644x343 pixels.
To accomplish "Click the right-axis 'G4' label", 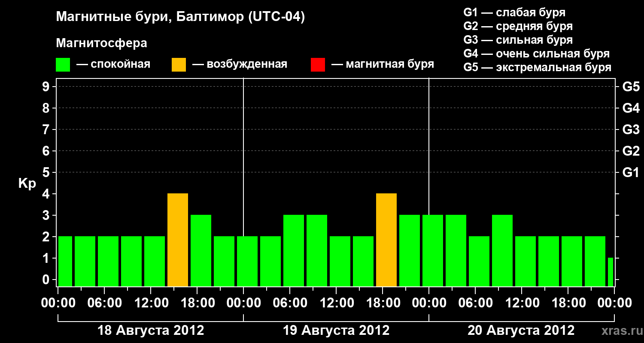I will (631, 108).
